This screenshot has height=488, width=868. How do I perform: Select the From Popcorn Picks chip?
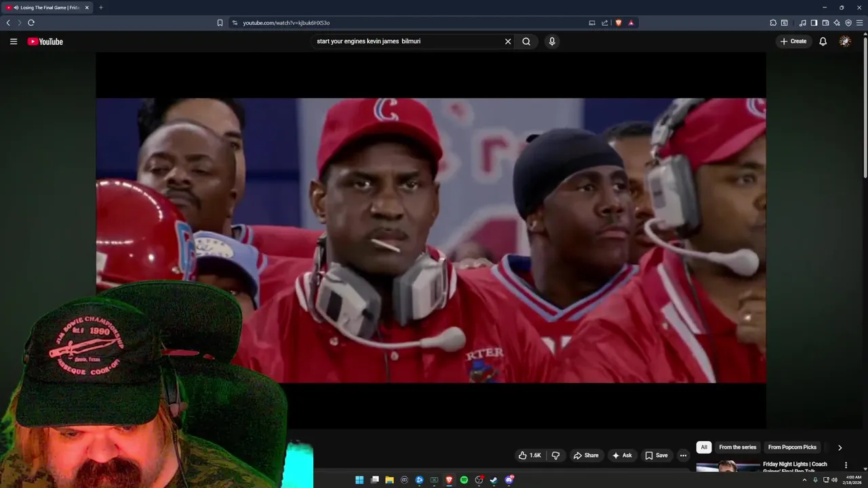tap(792, 447)
